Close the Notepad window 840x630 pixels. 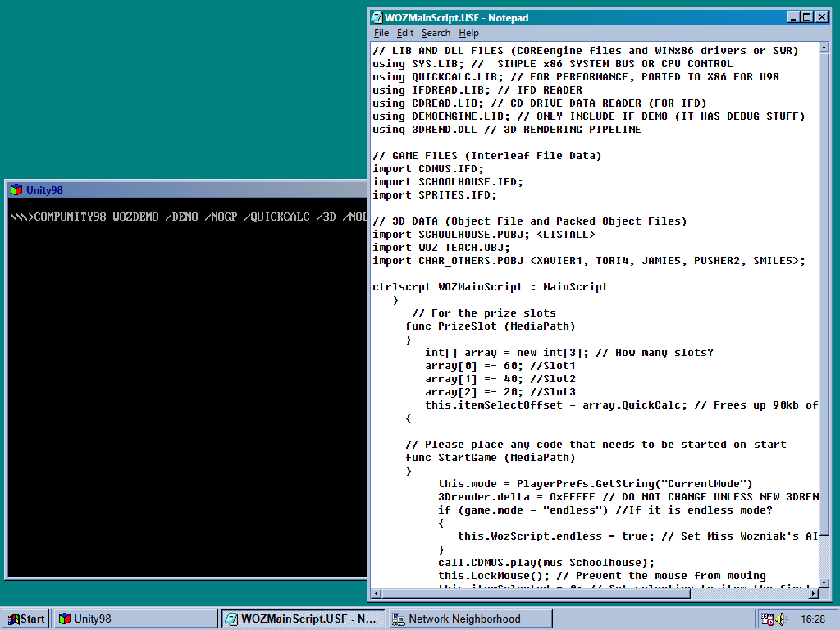click(x=822, y=18)
